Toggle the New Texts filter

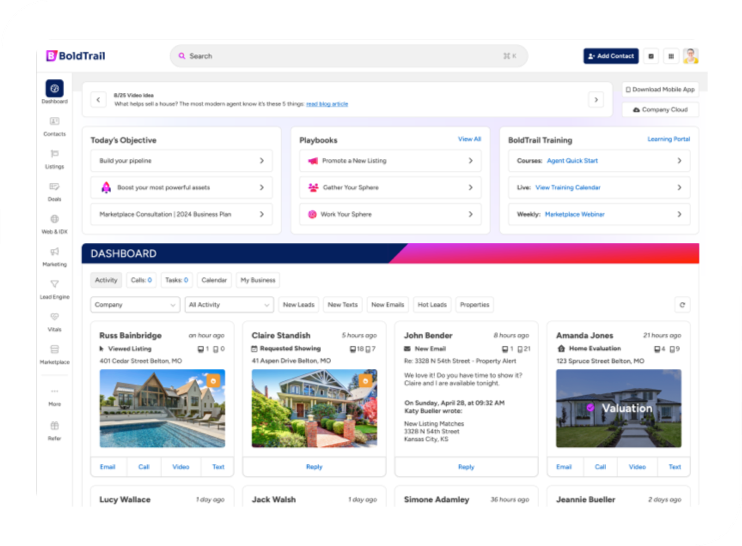[343, 305]
